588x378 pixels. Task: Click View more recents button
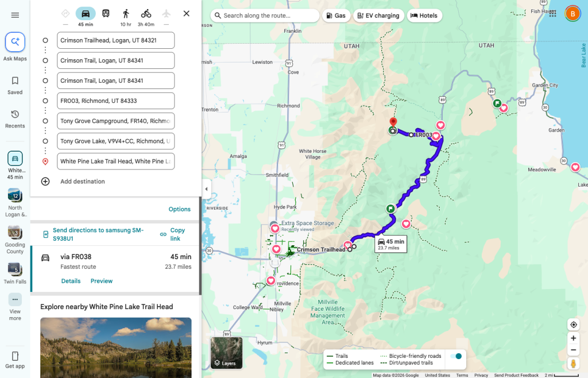pyautogui.click(x=15, y=306)
